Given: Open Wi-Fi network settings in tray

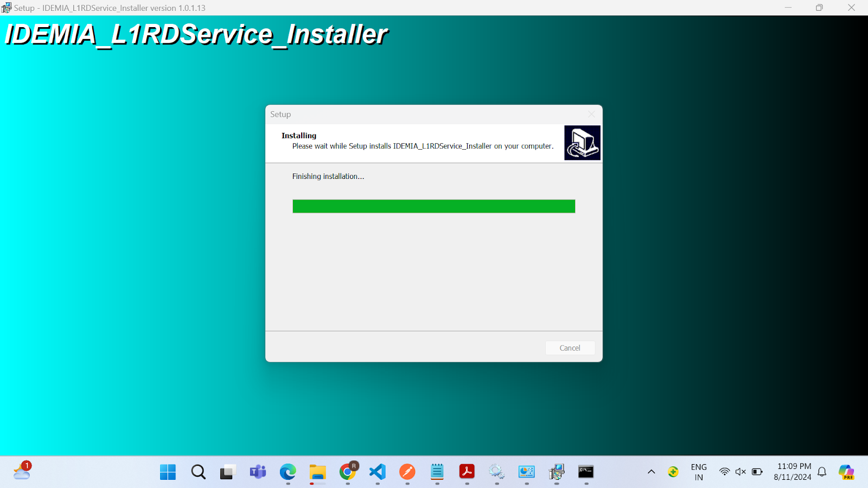Looking at the screenshot, I should click(724, 472).
